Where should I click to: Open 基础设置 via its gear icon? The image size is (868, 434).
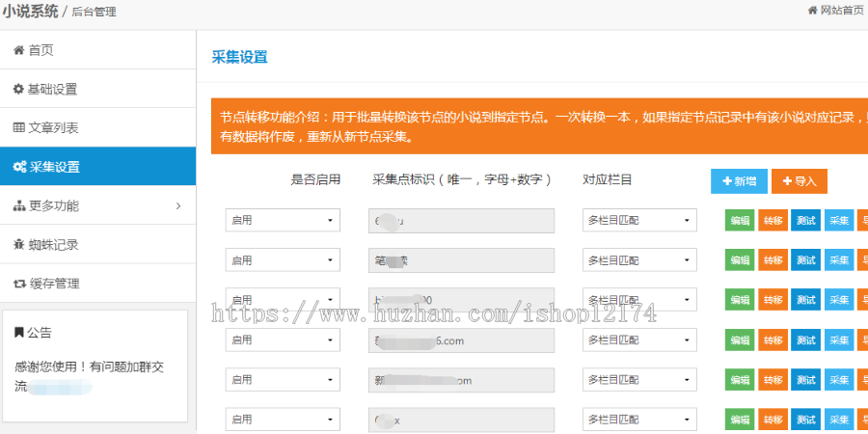18,89
